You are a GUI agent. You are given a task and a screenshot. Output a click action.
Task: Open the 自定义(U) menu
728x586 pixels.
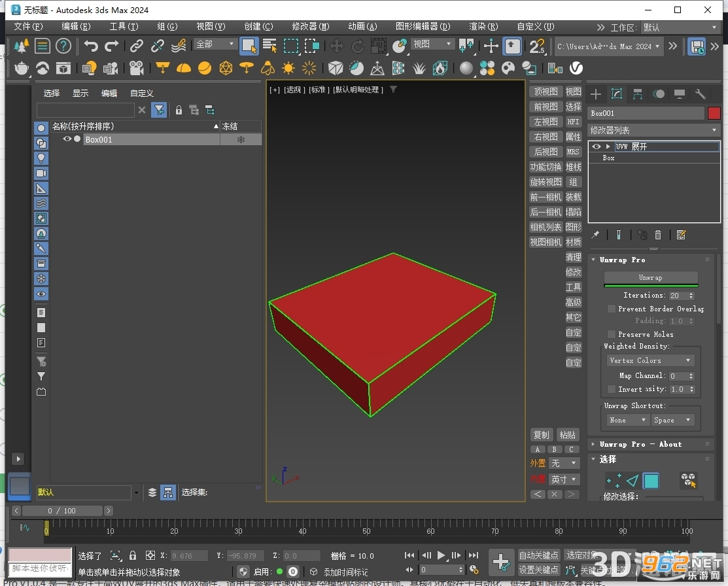coord(536,26)
